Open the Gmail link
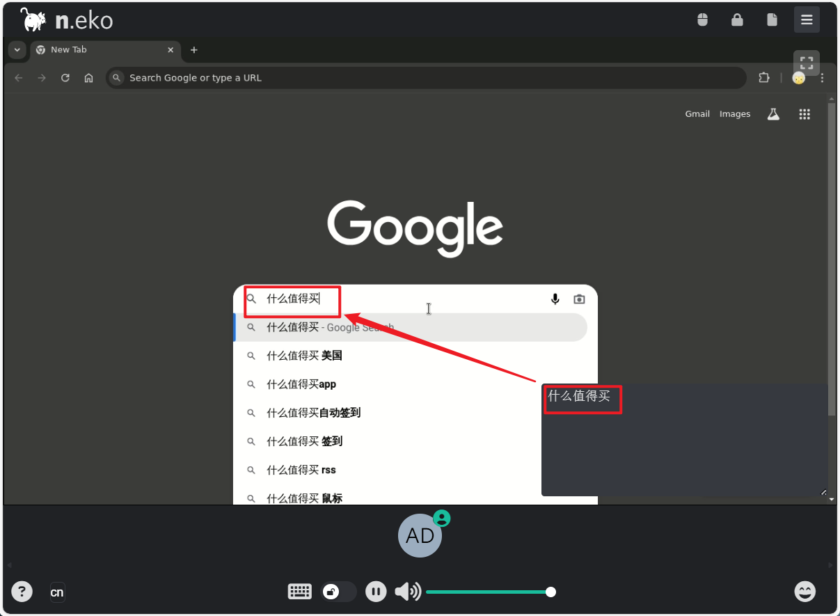The image size is (840, 616). click(x=697, y=114)
